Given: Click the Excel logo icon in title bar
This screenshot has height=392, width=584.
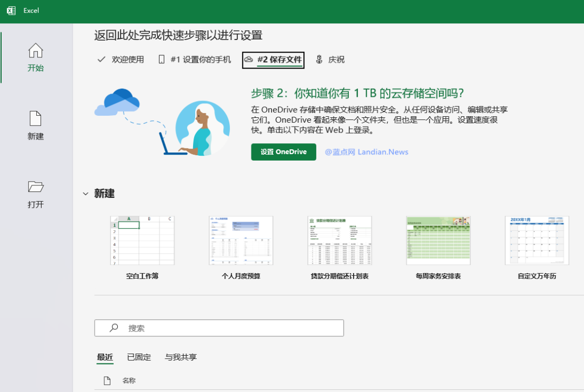Looking at the screenshot, I should pyautogui.click(x=11, y=10).
